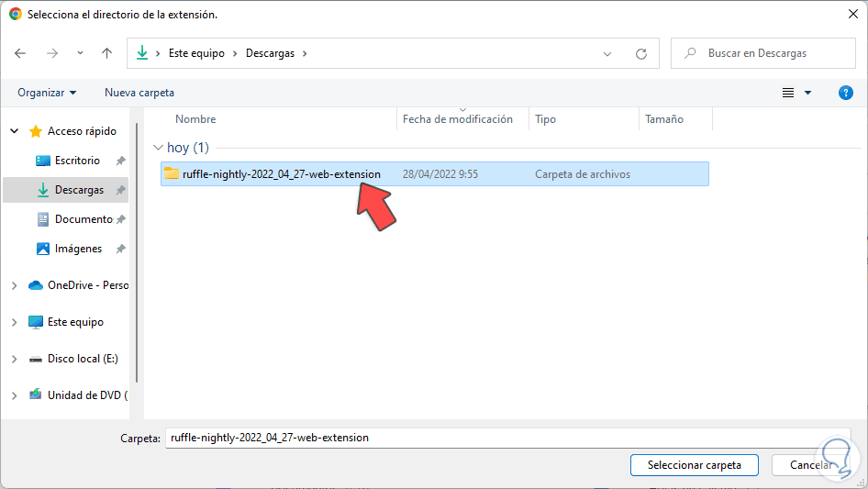The image size is (868, 489).
Task: Select Disco local (E:) in sidebar
Action: click(83, 359)
